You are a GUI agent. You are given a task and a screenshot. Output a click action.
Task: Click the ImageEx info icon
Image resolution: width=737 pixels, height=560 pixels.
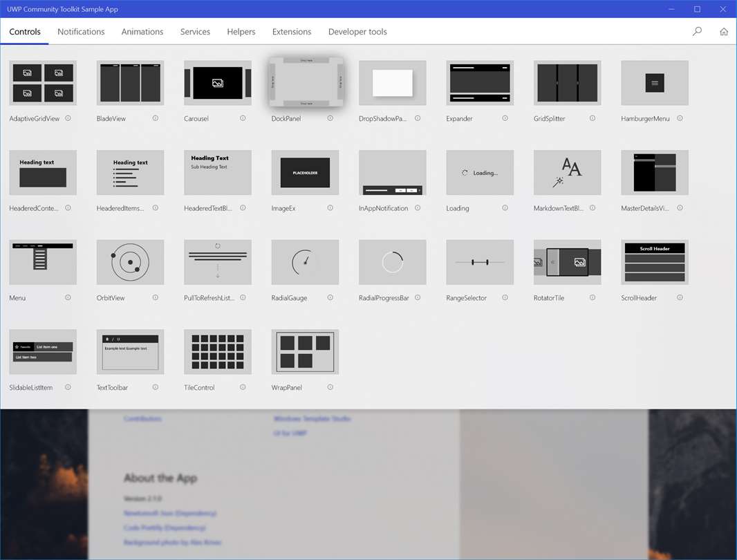(x=330, y=208)
